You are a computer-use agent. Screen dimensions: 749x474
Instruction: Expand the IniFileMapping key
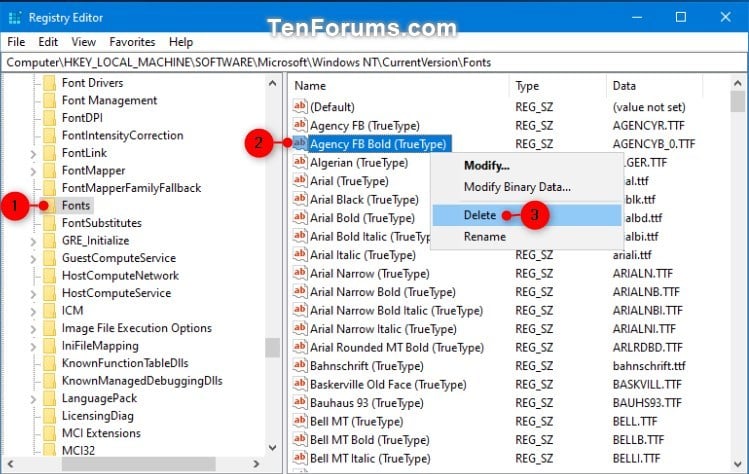[33, 346]
